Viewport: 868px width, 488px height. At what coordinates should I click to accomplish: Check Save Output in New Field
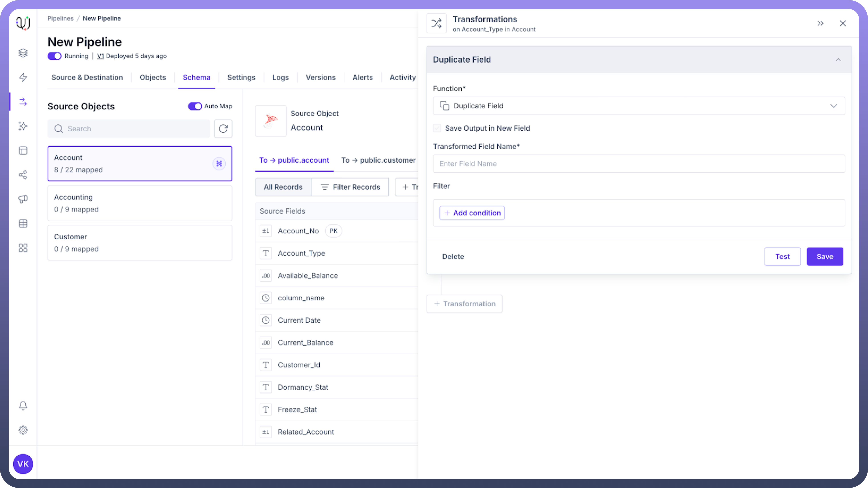[x=437, y=128]
